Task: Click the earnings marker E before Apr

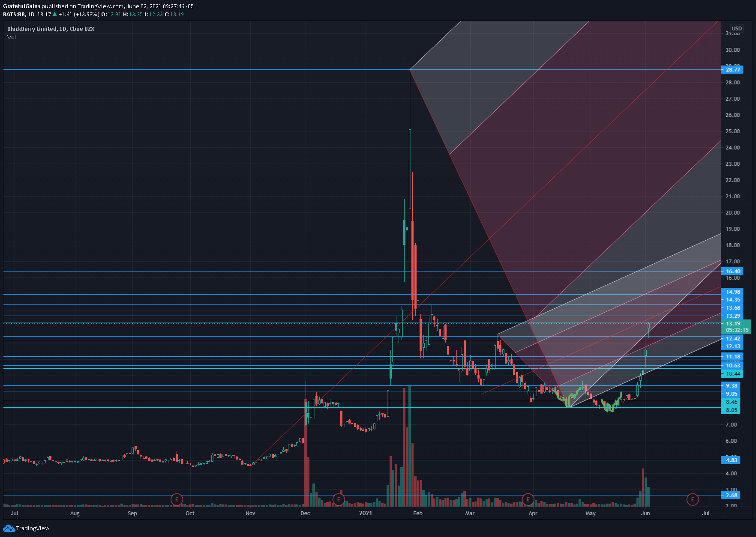Action: [x=528, y=499]
